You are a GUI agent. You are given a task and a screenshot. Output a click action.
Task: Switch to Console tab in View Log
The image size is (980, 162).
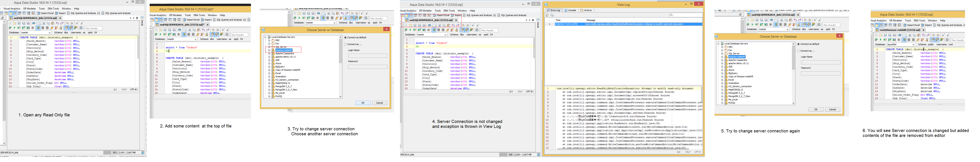(570, 10)
